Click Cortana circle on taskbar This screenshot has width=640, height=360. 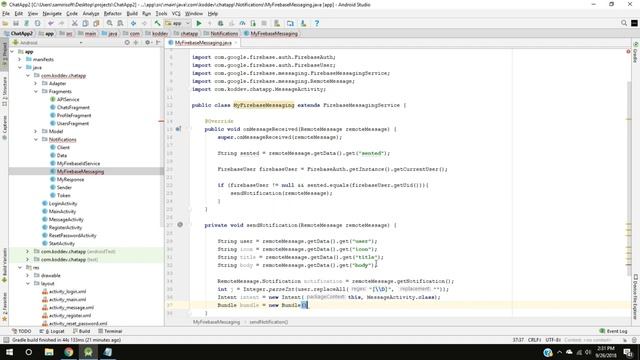[x=29, y=352]
